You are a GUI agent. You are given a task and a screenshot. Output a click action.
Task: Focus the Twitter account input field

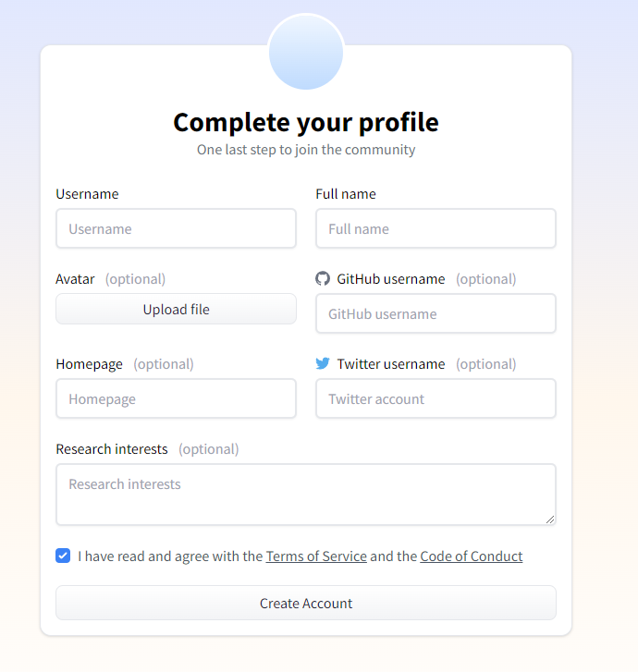coord(436,399)
